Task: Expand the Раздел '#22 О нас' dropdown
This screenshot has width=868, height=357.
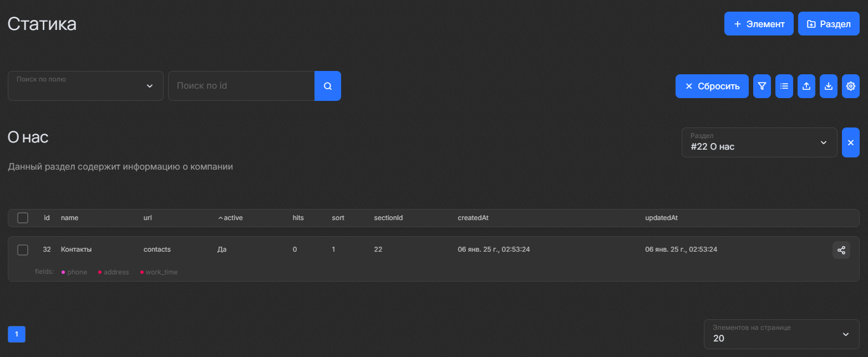Action: click(x=759, y=142)
